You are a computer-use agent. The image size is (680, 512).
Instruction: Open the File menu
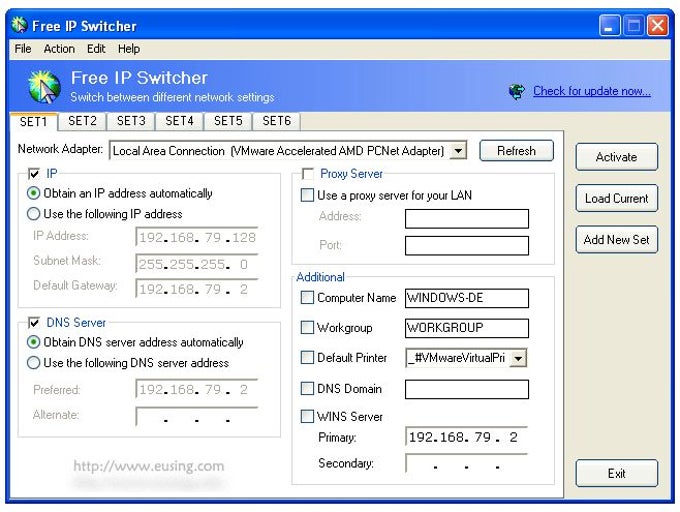click(x=23, y=49)
